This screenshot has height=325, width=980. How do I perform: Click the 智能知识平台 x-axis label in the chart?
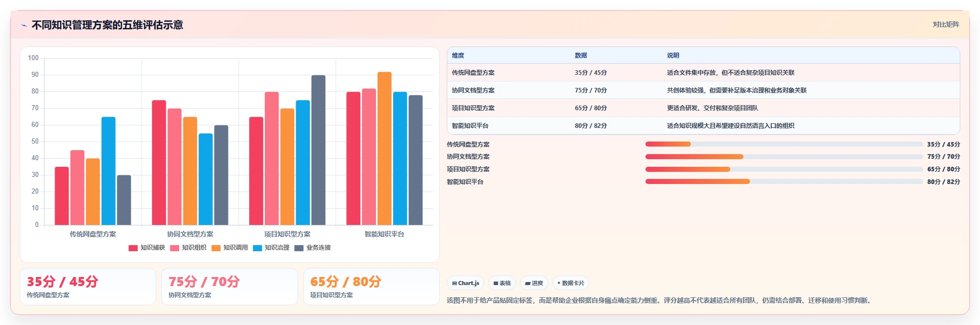point(385,235)
